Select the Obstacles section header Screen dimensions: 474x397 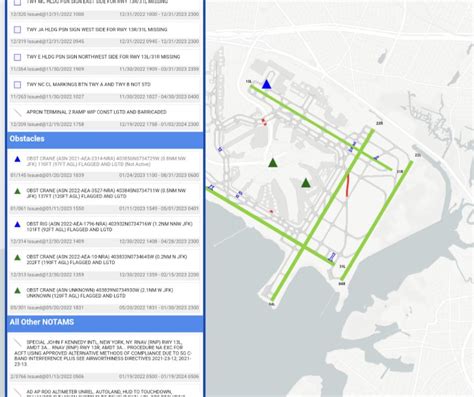(105, 139)
